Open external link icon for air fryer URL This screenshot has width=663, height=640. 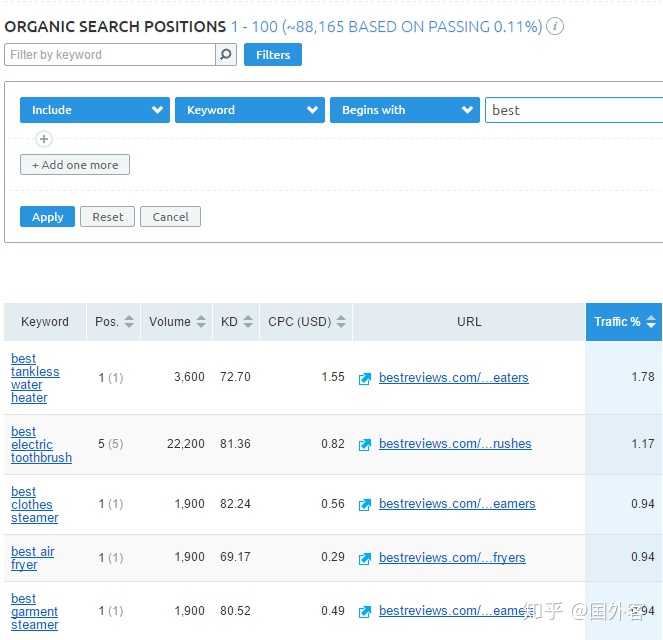365,558
